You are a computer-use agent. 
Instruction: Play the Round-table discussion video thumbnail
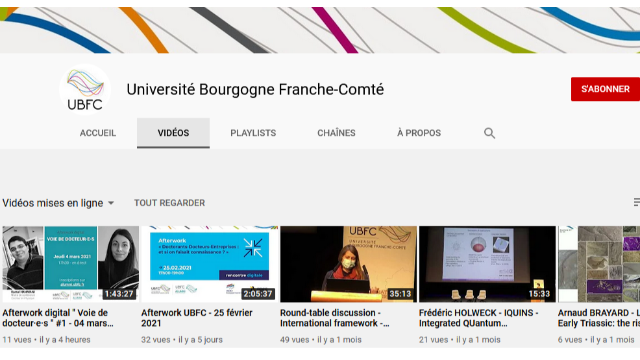(348, 264)
